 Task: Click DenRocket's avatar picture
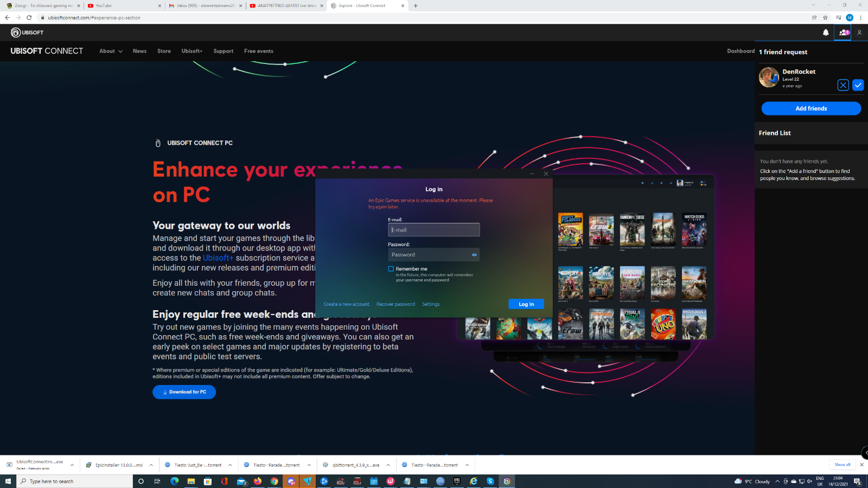[x=769, y=77]
